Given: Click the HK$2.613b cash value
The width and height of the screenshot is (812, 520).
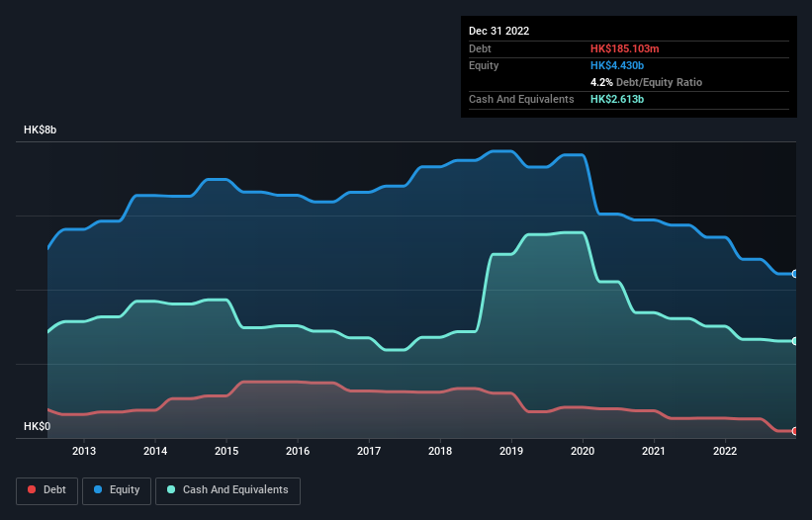Looking at the screenshot, I should coord(617,99).
